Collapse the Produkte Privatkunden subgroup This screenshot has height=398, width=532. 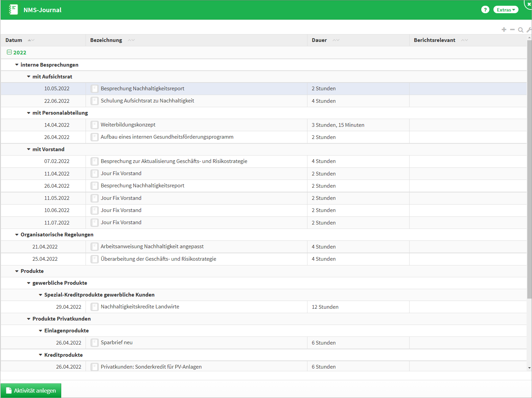coord(29,319)
